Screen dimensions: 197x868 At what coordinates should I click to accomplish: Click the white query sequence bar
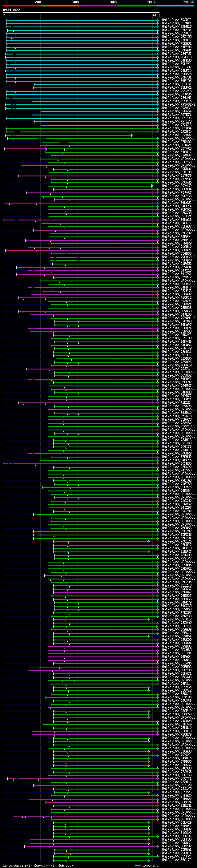click(x=81, y=12)
